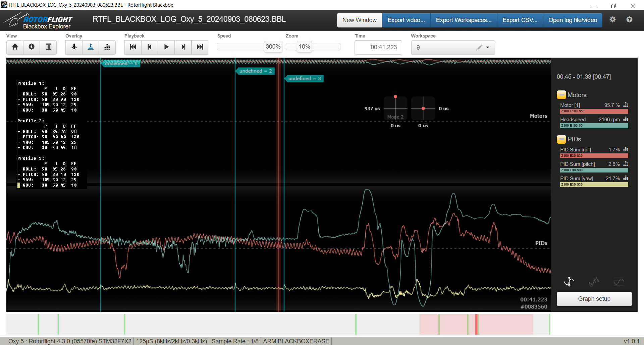The height and width of the screenshot is (345, 644).
Task: Toggle the craft airplane overlay
Action: pos(74,47)
